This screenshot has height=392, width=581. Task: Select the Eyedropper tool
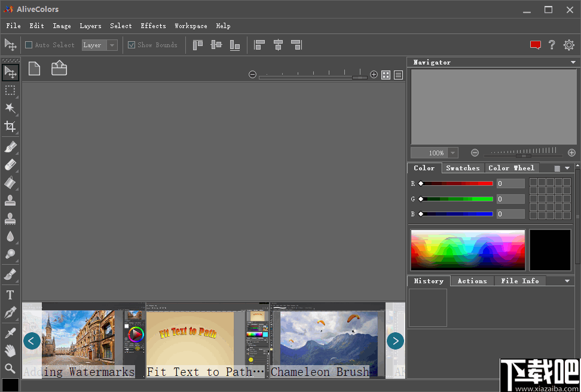[10, 332]
